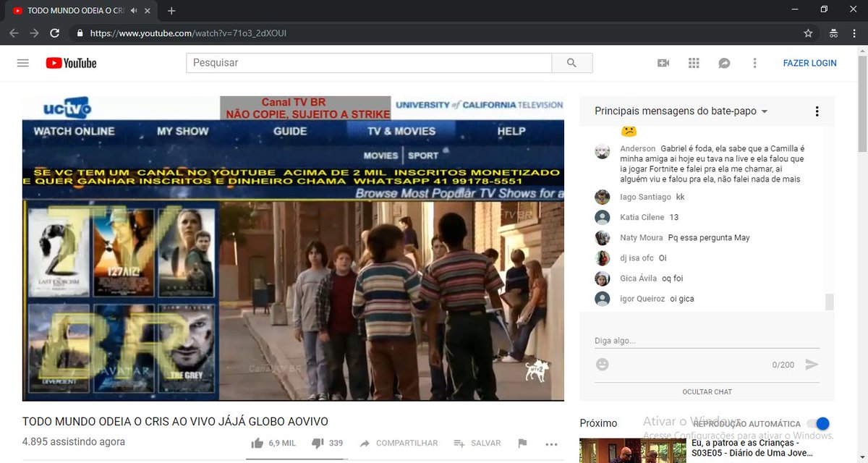Toggle the Reprodução Automática autoplay switch

click(818, 424)
